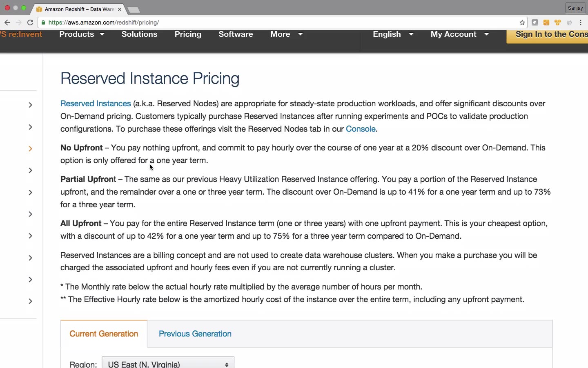Close the Amazon Redshift tab
The height and width of the screenshot is (368, 588).
click(120, 9)
